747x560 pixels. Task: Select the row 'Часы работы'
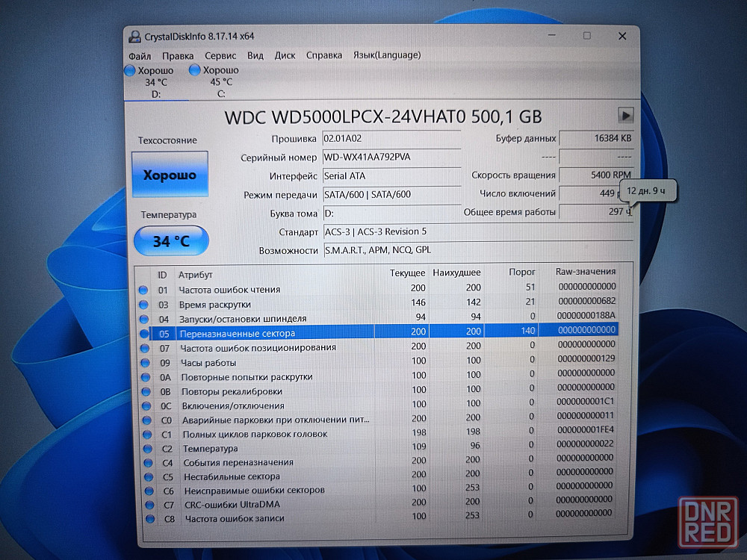coord(380,361)
